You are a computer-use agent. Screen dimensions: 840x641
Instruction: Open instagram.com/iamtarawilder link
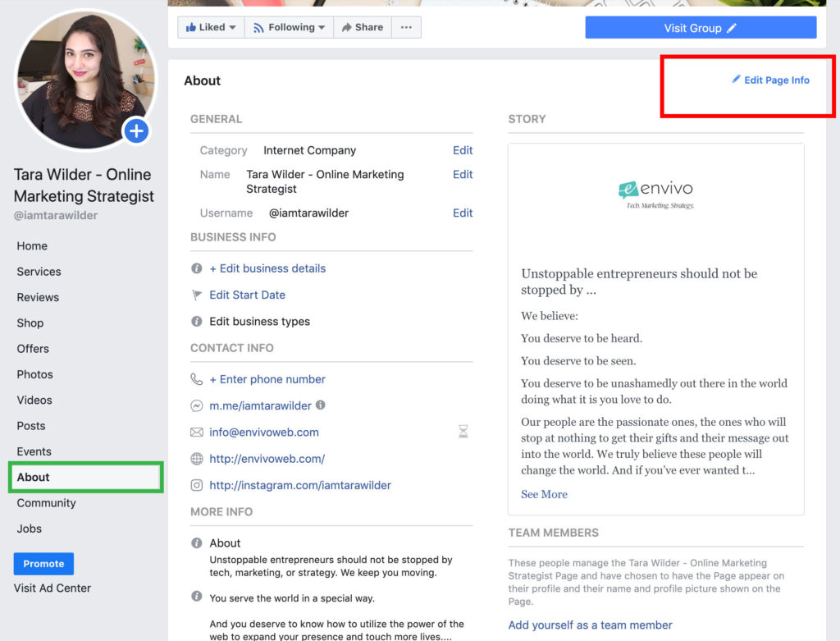coord(300,486)
